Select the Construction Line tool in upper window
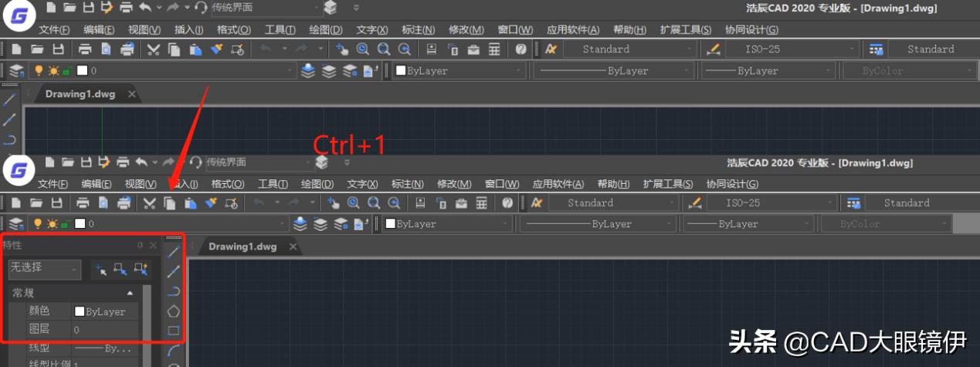This screenshot has height=367, width=980. (9, 120)
